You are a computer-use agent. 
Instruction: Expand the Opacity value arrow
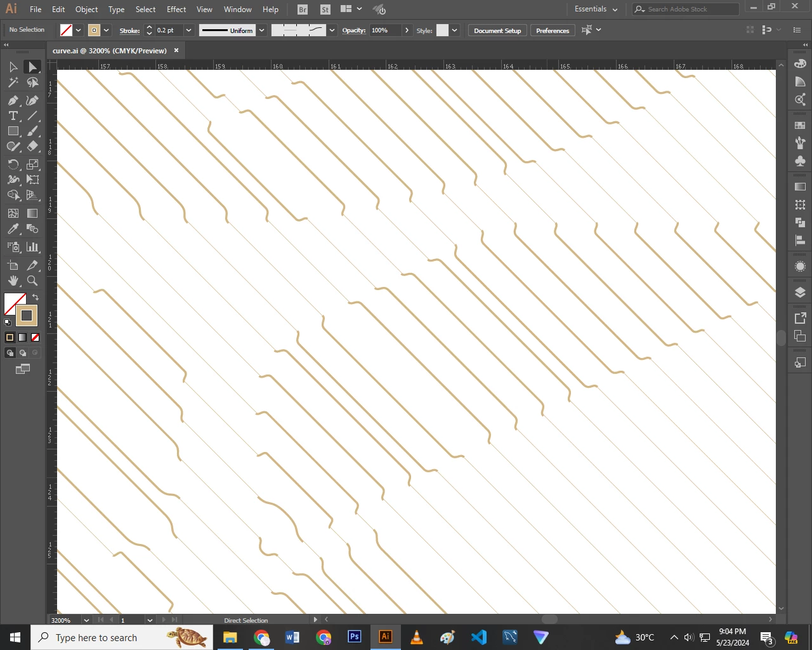[407, 30]
